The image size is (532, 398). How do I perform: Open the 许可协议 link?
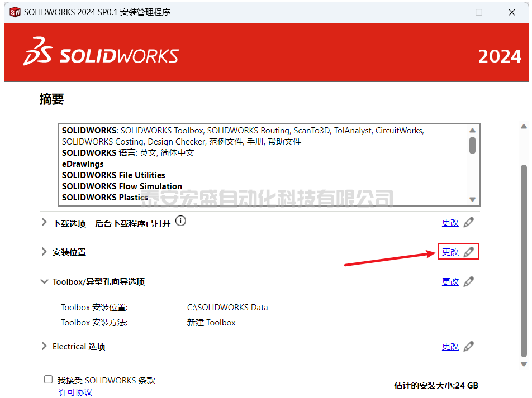[x=75, y=392]
